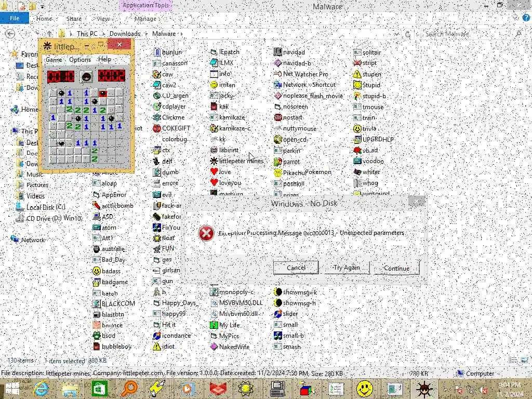Click Try Again in the No Disk dialog
This screenshot has width=532, height=399.
(347, 268)
